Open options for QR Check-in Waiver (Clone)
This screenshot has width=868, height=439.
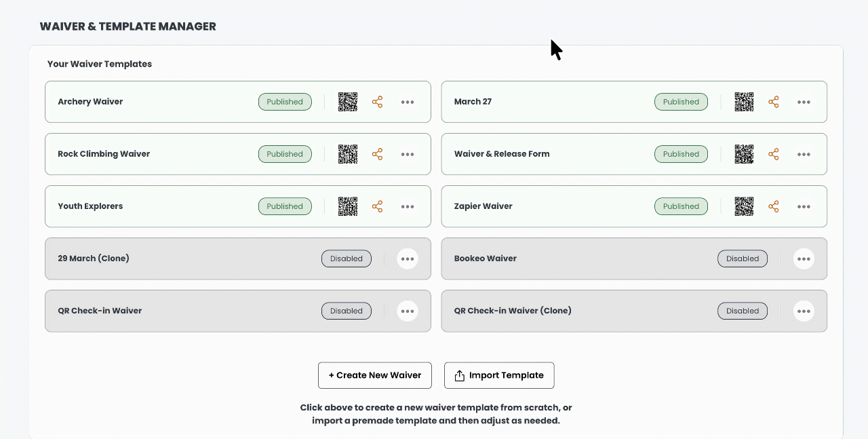(804, 311)
